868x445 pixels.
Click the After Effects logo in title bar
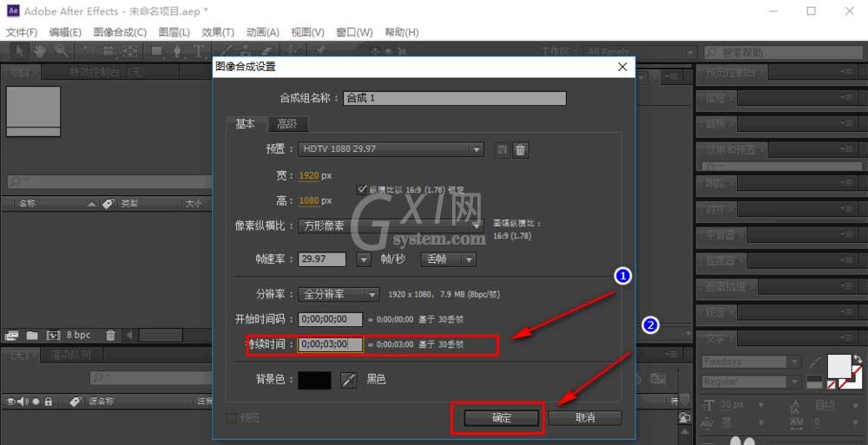[13, 11]
